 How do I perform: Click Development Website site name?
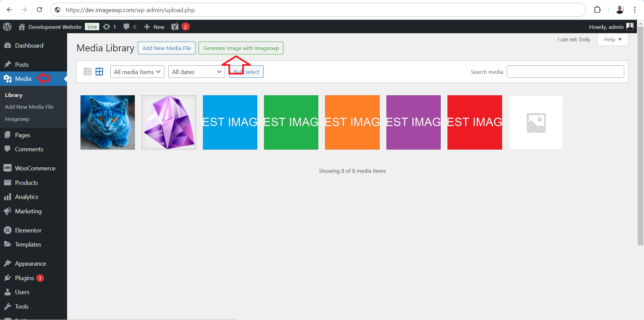click(x=55, y=27)
